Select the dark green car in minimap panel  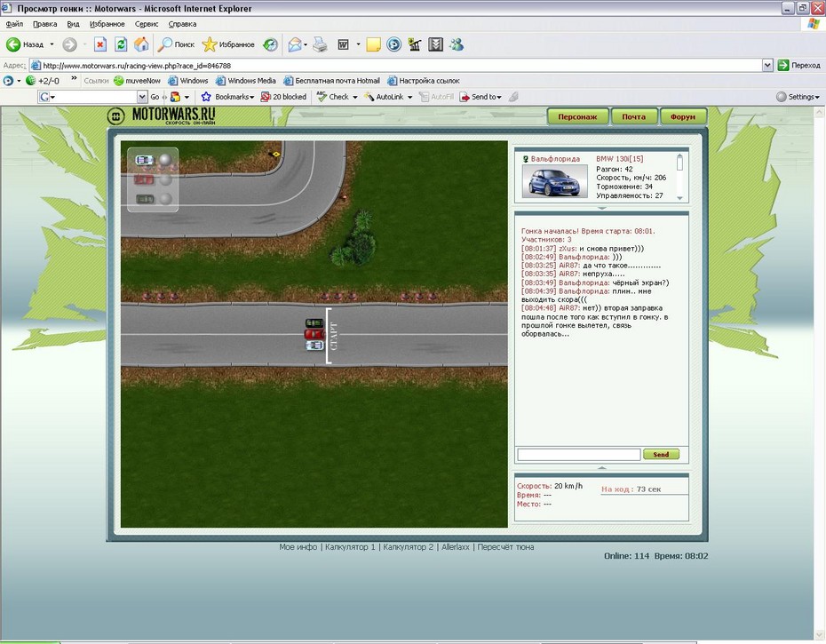click(145, 199)
